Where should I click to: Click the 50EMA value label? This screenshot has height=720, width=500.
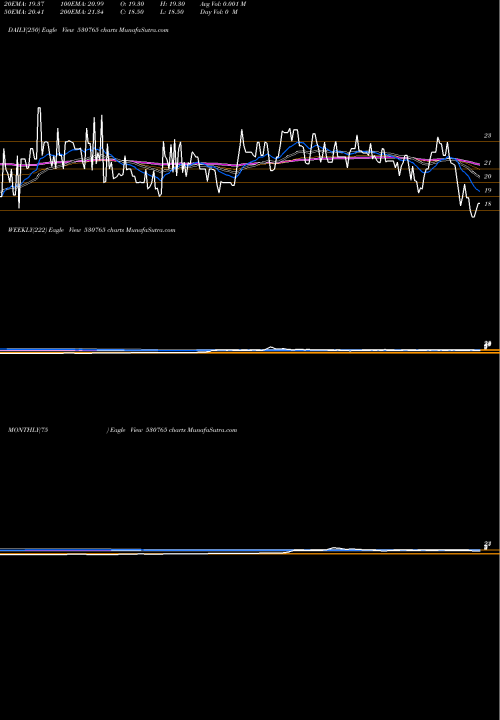coord(23,12)
